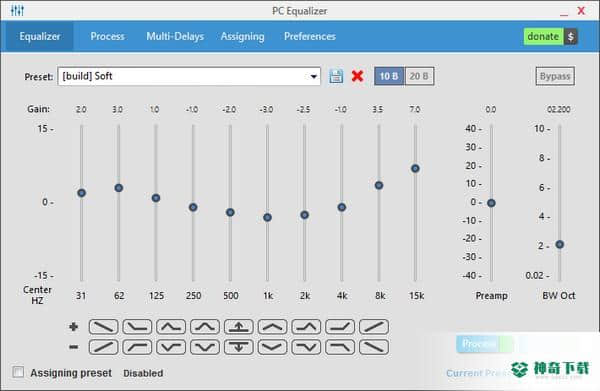Apply the minus-row low-shelf cut curve
This screenshot has height=391, width=600.
tap(137, 347)
